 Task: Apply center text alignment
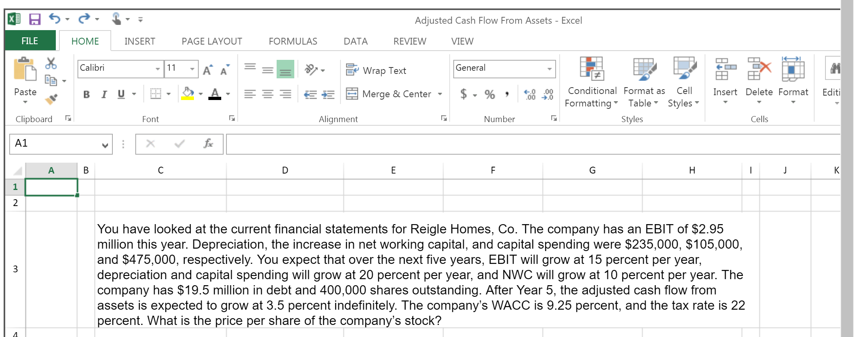pyautogui.click(x=268, y=94)
